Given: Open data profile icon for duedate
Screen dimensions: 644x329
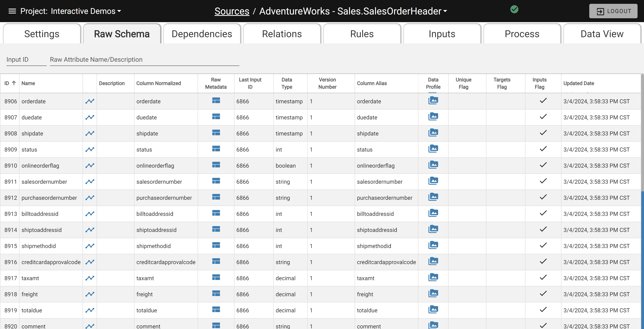Looking at the screenshot, I should 433,117.
